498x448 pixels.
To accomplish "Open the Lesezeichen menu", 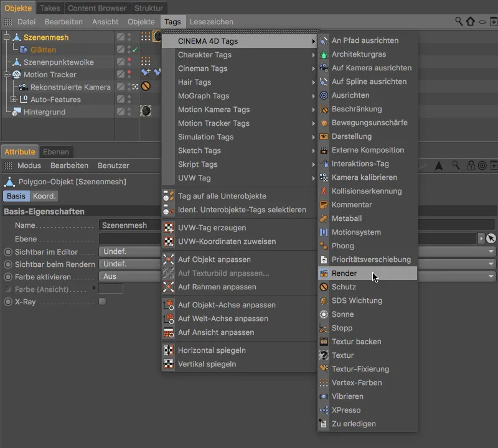I will coord(212,22).
